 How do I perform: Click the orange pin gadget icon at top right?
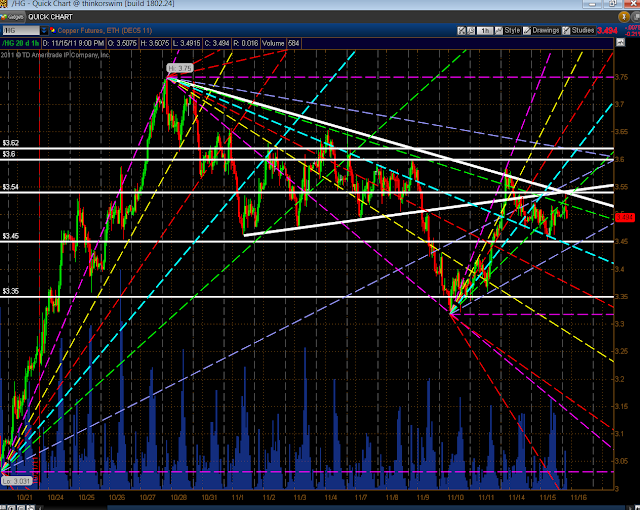(624, 17)
